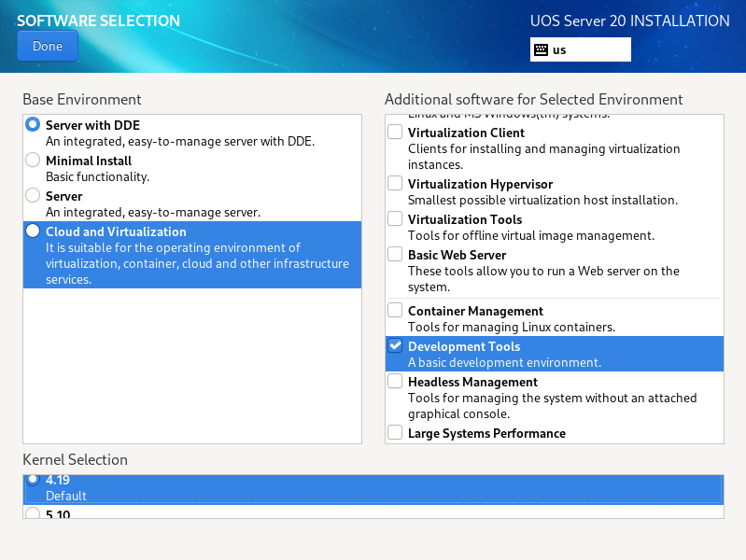The image size is (746, 560).
Task: Enable the Headless Management checkbox
Action: pos(395,381)
